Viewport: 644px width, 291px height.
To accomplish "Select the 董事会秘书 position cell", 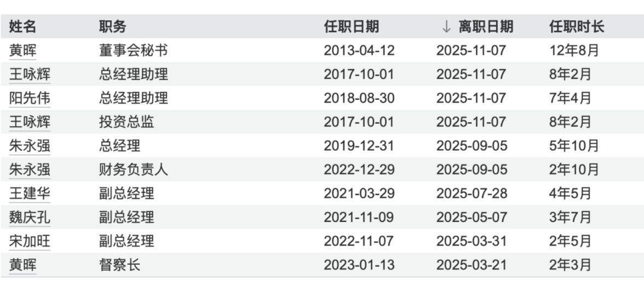I will pyautogui.click(x=133, y=51).
